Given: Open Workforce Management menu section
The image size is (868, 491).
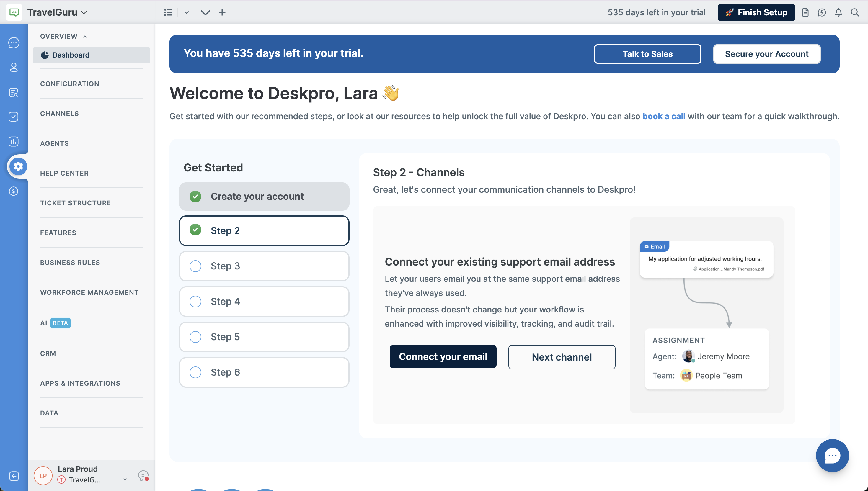Looking at the screenshot, I should (89, 292).
